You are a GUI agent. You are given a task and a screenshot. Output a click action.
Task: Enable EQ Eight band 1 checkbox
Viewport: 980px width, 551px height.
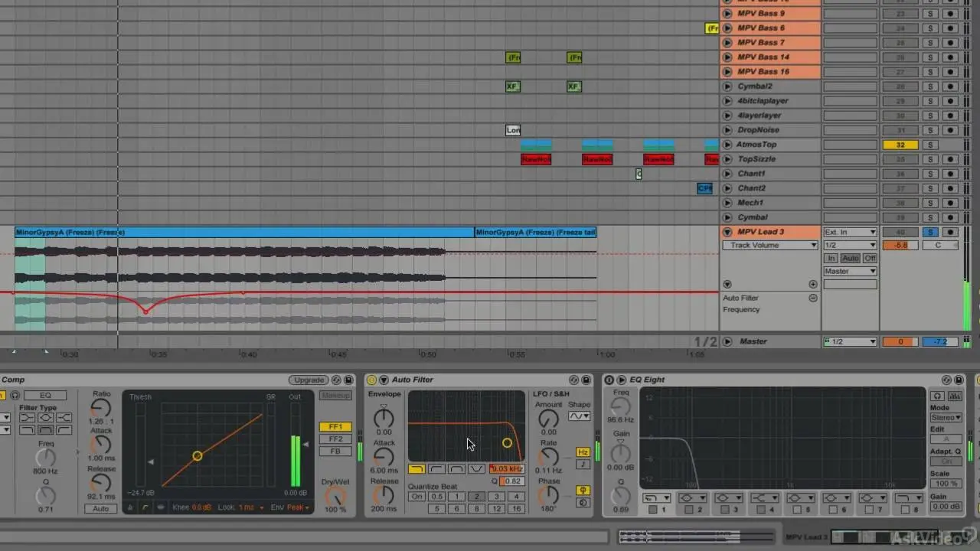pos(652,510)
